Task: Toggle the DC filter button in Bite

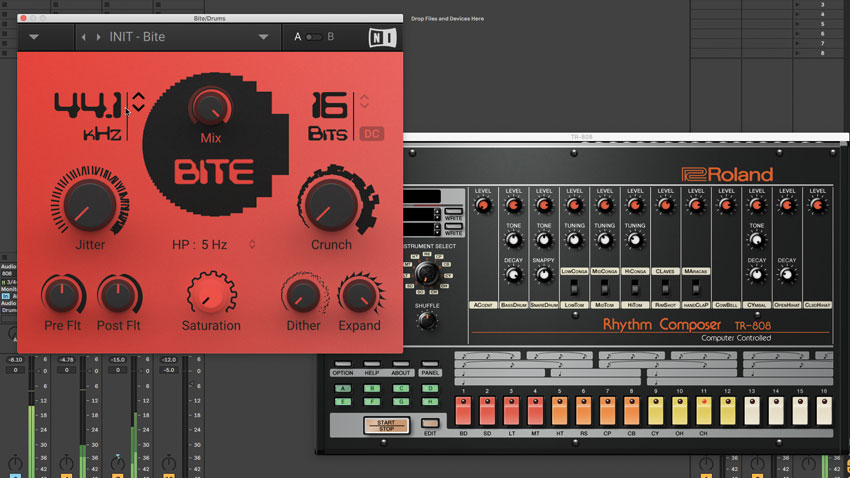Action: 371,134
